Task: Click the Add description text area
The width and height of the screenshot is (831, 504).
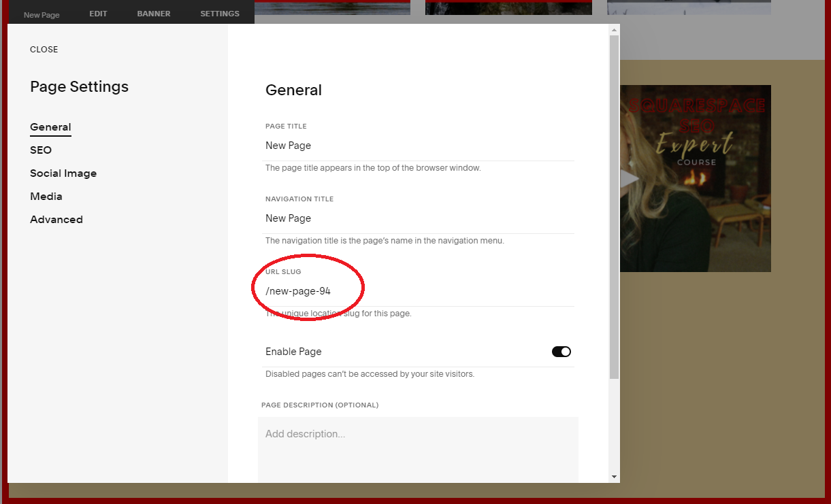Action: coord(418,450)
